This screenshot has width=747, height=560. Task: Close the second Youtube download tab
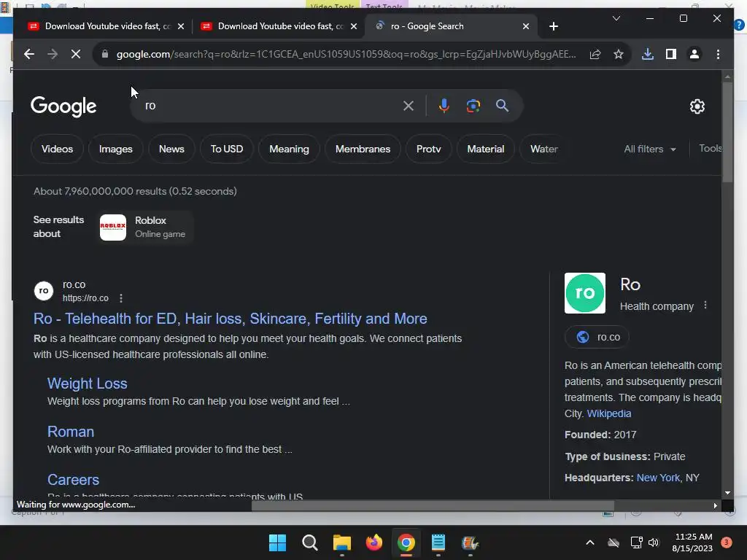(x=354, y=27)
